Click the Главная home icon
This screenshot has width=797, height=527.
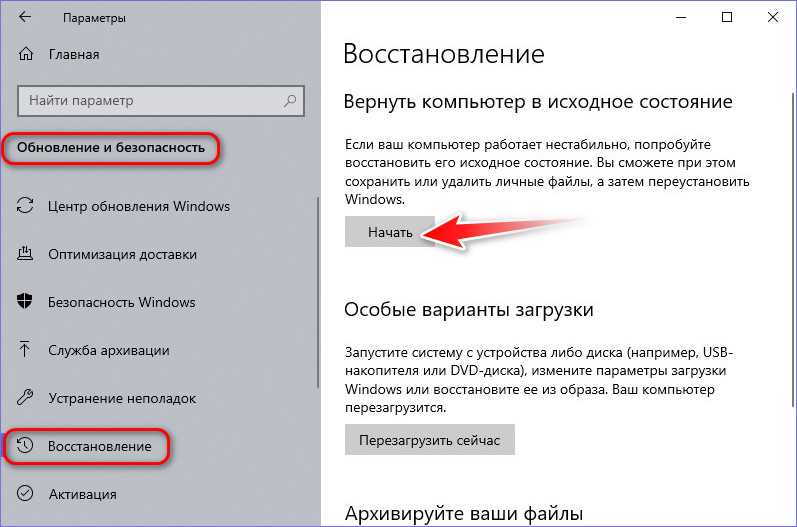[x=25, y=54]
